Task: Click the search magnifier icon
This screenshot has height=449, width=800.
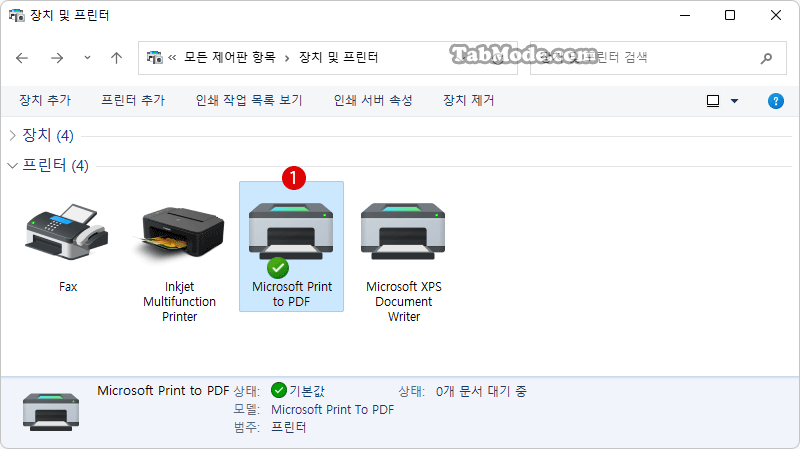Action: (x=766, y=58)
